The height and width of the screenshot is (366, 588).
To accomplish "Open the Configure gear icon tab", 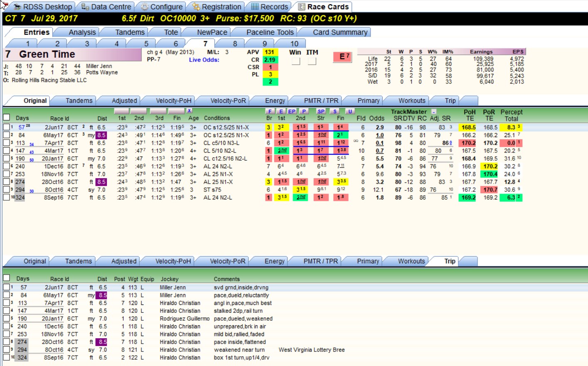I will click(x=162, y=7).
